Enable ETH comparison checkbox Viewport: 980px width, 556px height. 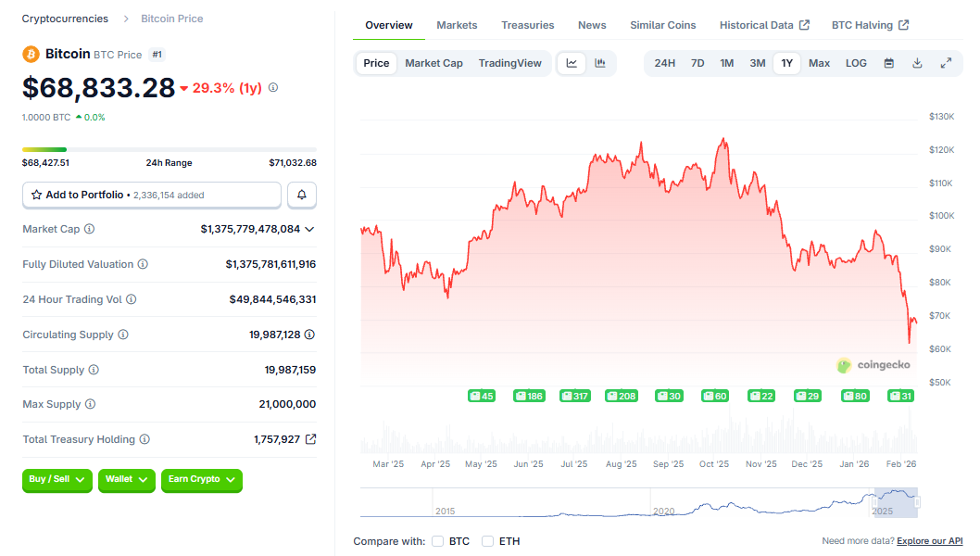[487, 541]
